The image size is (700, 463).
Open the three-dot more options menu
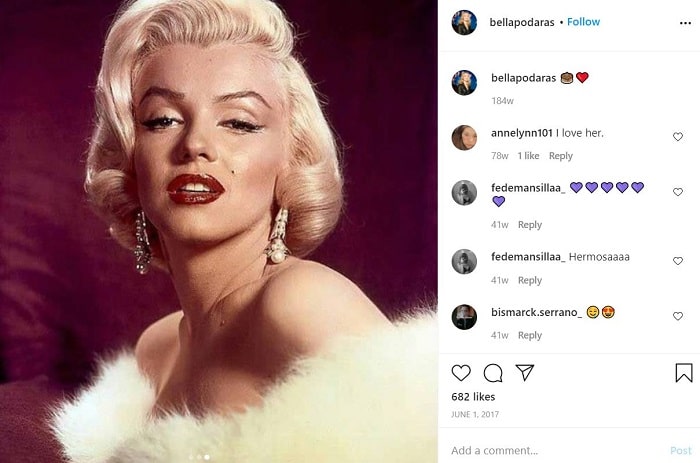coord(685,23)
